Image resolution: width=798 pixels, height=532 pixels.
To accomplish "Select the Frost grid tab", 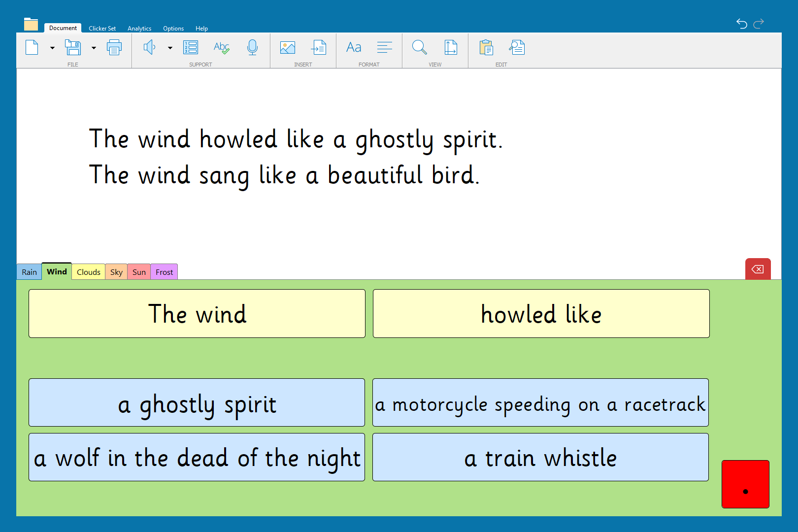I will [x=164, y=272].
